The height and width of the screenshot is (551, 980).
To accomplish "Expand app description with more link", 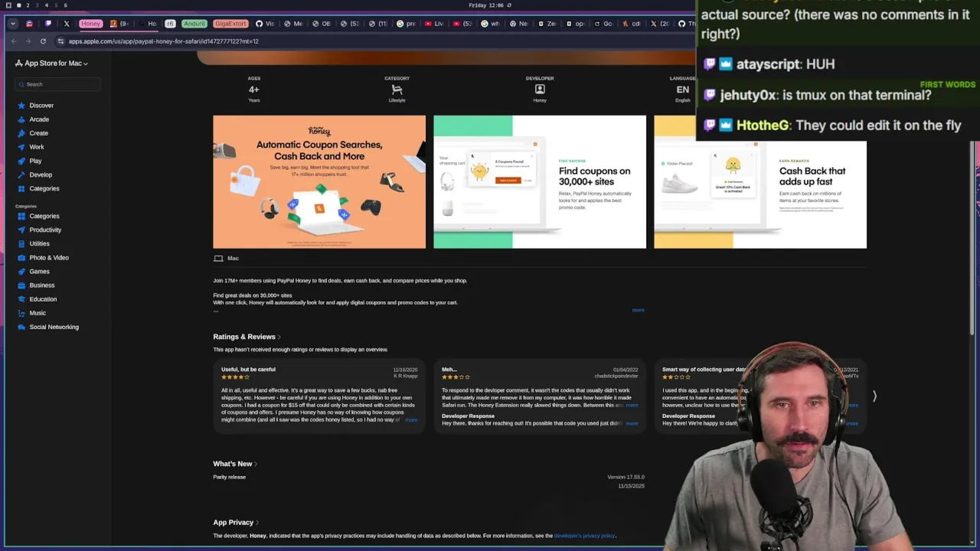I will click(x=638, y=310).
